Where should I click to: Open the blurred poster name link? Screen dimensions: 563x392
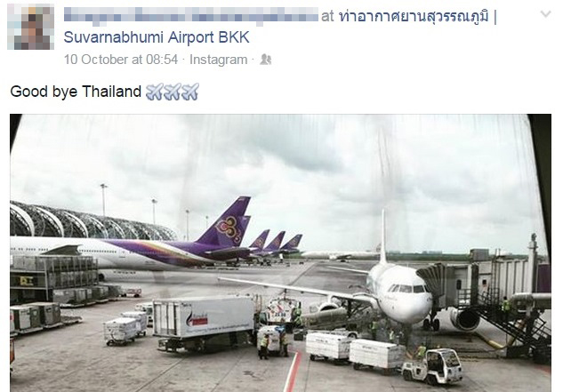pyautogui.click(x=190, y=16)
